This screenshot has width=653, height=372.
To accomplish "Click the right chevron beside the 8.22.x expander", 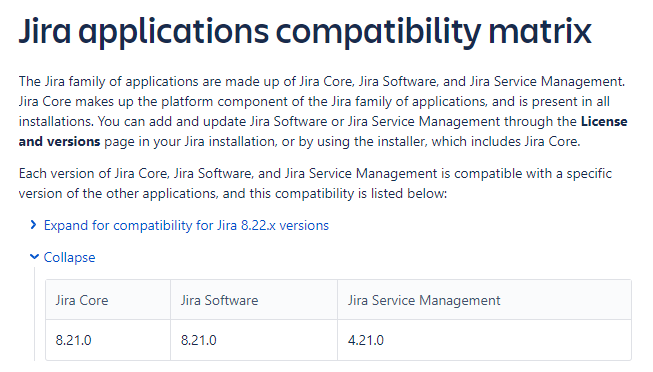I will pyautogui.click(x=34, y=225).
